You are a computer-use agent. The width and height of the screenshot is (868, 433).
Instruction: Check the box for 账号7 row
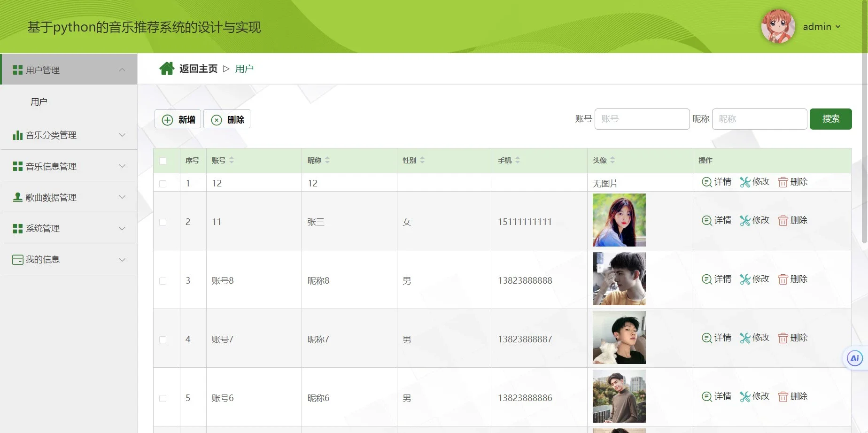(163, 340)
